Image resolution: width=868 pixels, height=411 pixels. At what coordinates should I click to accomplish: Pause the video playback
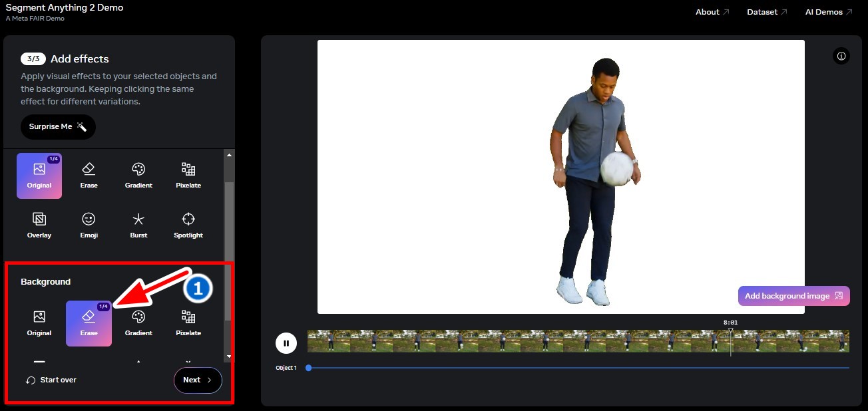(x=286, y=343)
